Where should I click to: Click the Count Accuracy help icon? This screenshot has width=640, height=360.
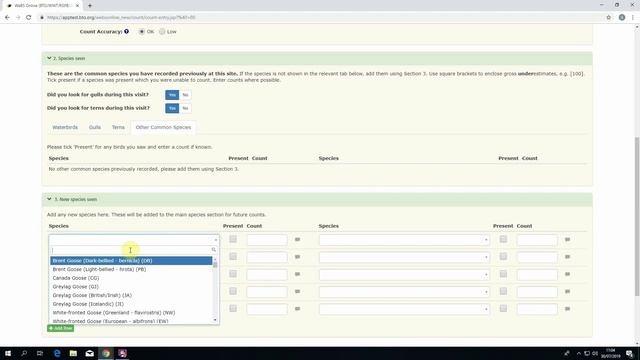coord(127,31)
